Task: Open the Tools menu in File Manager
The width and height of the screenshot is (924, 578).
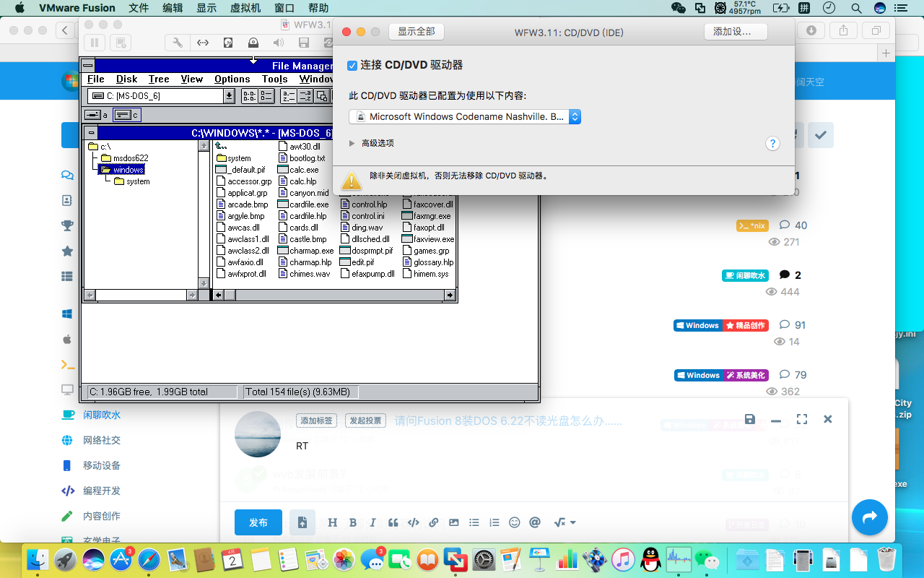Action: 275,79
